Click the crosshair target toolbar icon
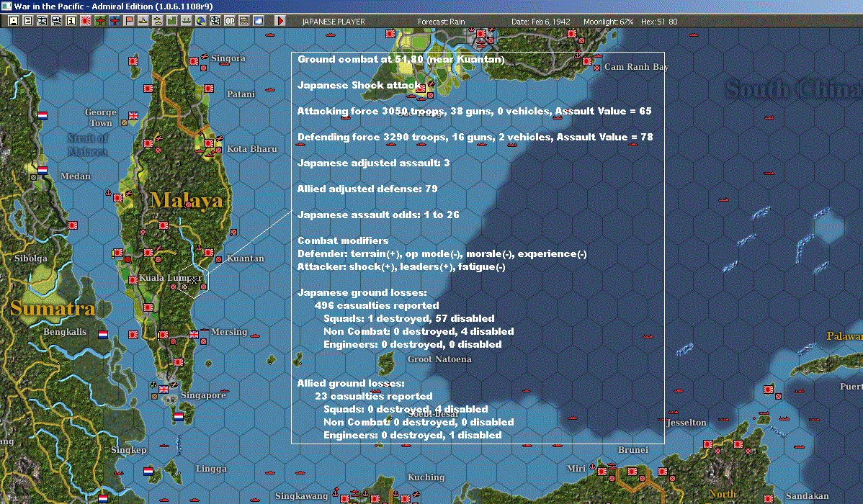This screenshot has height=504, width=863. point(215,21)
